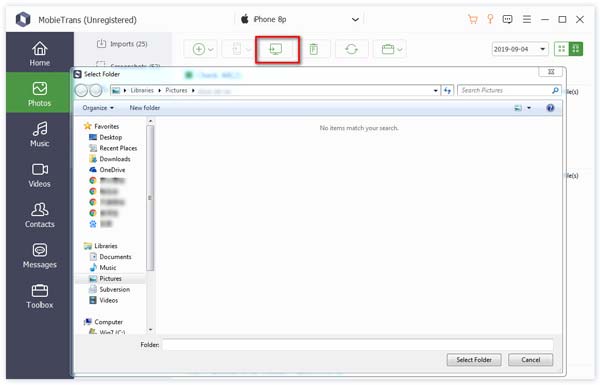Expand the Add button dropdown arrow
The width and height of the screenshot is (600, 385).
point(211,49)
